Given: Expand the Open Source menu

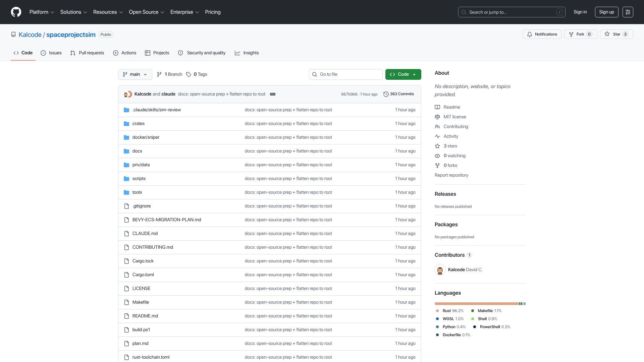Looking at the screenshot, I should [x=146, y=12].
